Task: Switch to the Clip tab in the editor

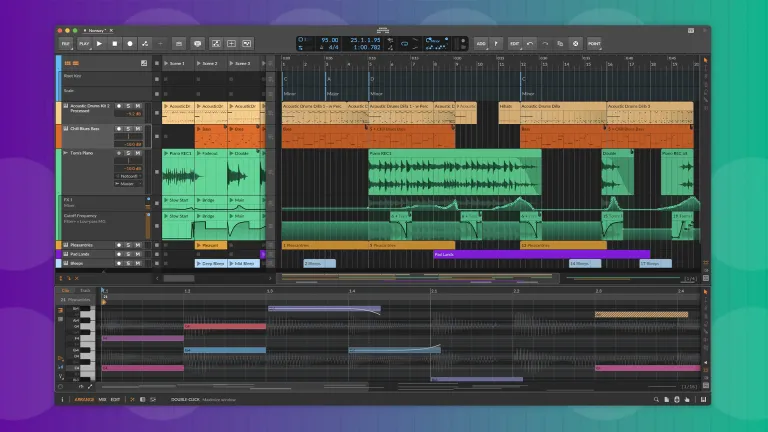Action: click(x=66, y=290)
